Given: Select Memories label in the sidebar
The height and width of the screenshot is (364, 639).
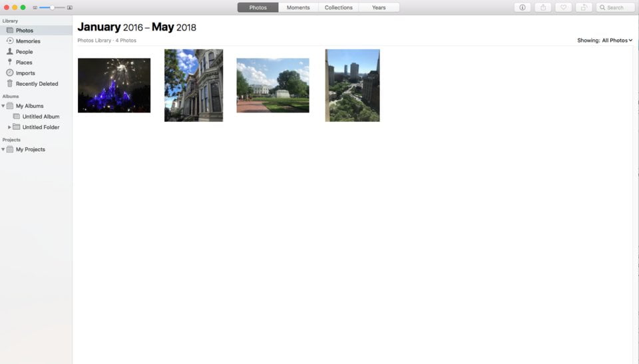Looking at the screenshot, I should 28,41.
